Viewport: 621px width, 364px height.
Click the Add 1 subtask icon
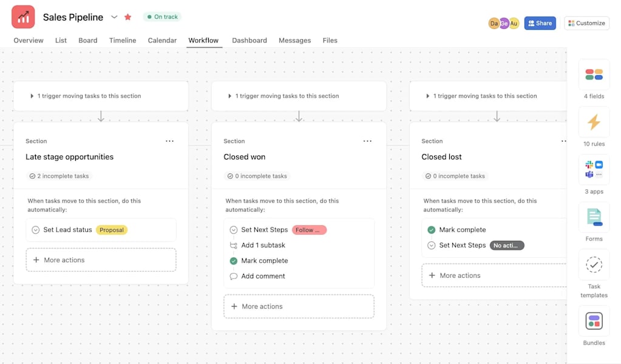[x=234, y=245]
